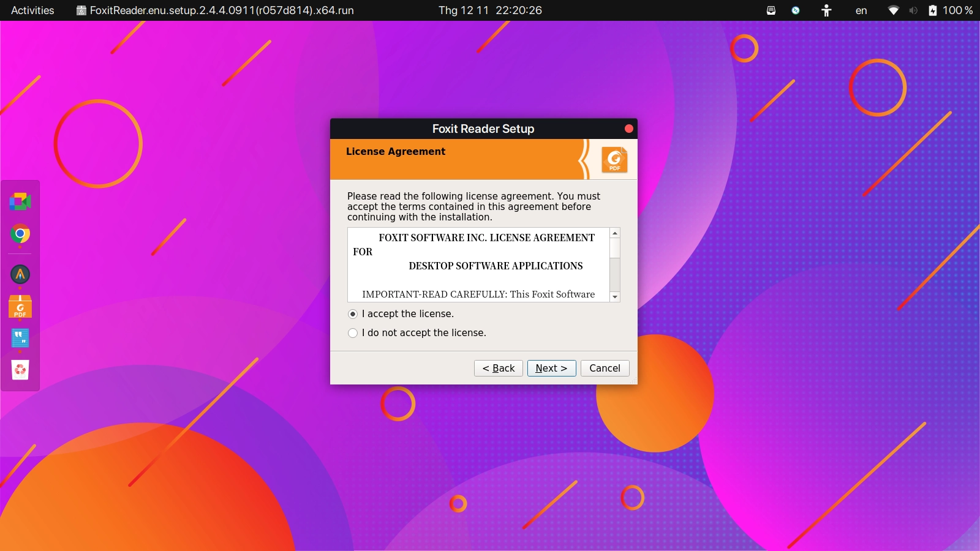
Task: Open the Trash from the dock
Action: point(20,370)
